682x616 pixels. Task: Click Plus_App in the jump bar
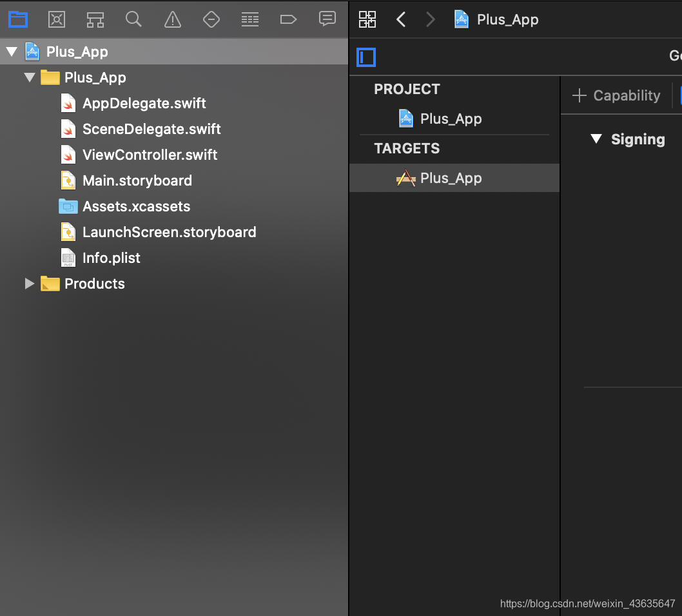coord(507,19)
